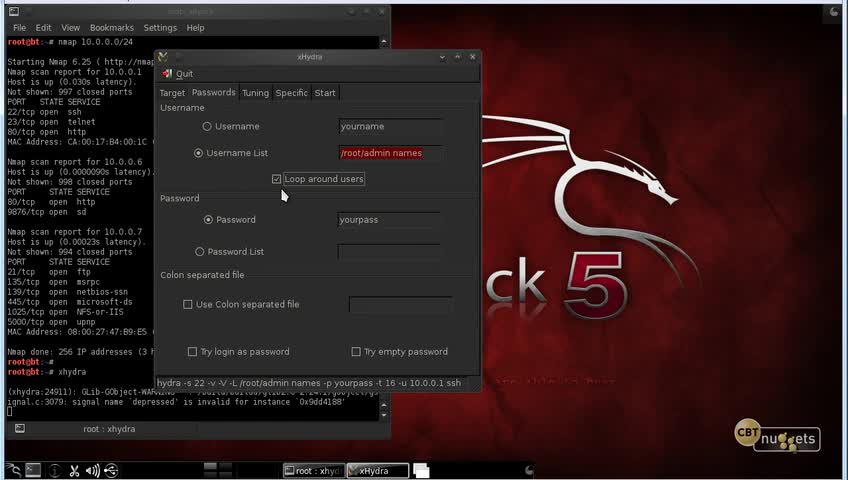Image resolution: width=848 pixels, height=480 pixels.
Task: Click the info icon in taskbar
Action: [x=54, y=470]
